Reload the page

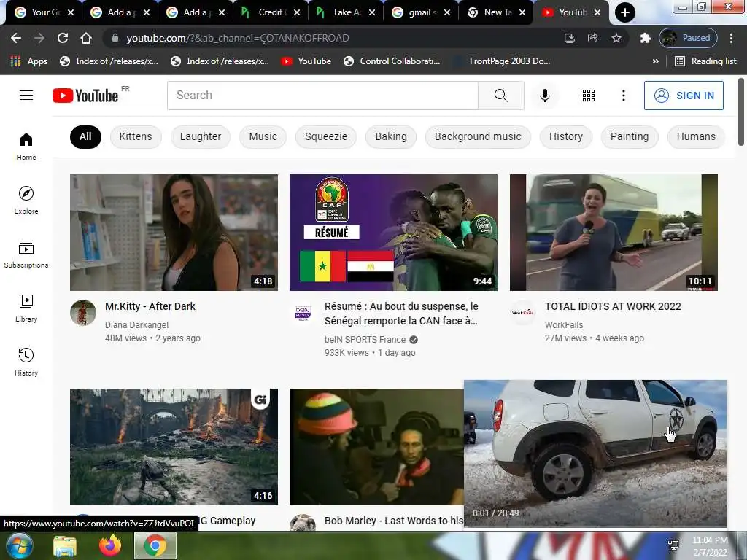pos(63,38)
